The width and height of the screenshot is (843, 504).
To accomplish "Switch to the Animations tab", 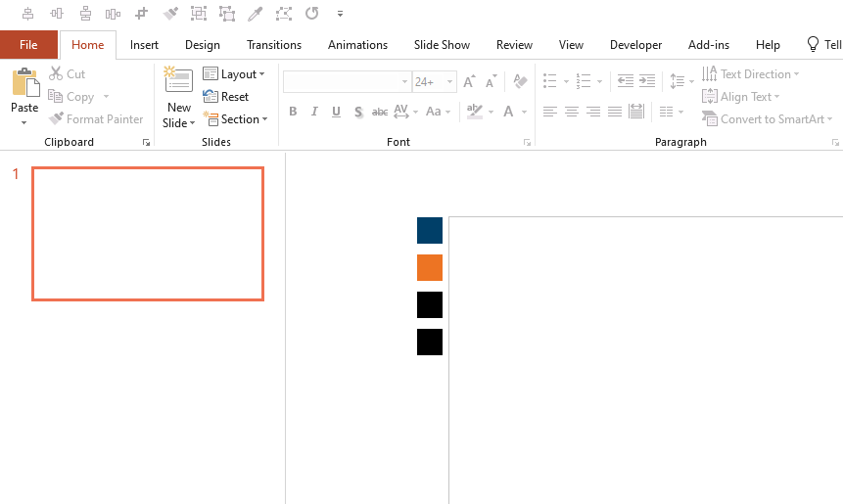I will click(357, 45).
